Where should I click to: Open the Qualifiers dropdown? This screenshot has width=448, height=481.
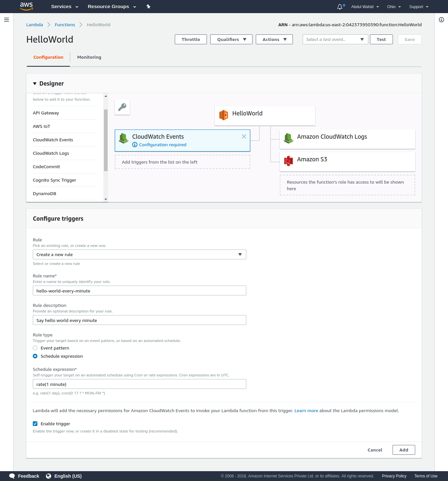click(x=231, y=39)
